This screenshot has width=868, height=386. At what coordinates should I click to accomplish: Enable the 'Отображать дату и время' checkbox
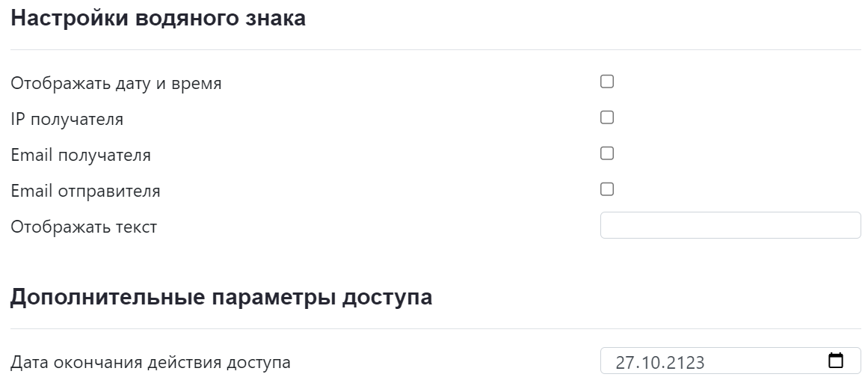pyautogui.click(x=607, y=82)
